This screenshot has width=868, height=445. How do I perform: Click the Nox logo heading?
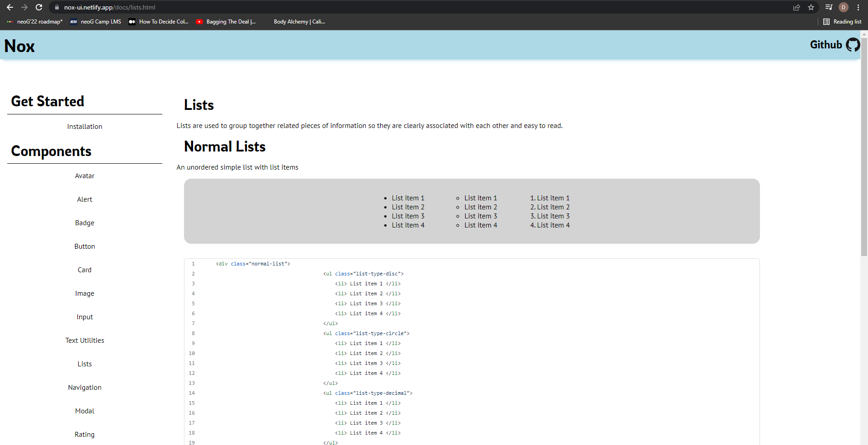[x=19, y=46]
